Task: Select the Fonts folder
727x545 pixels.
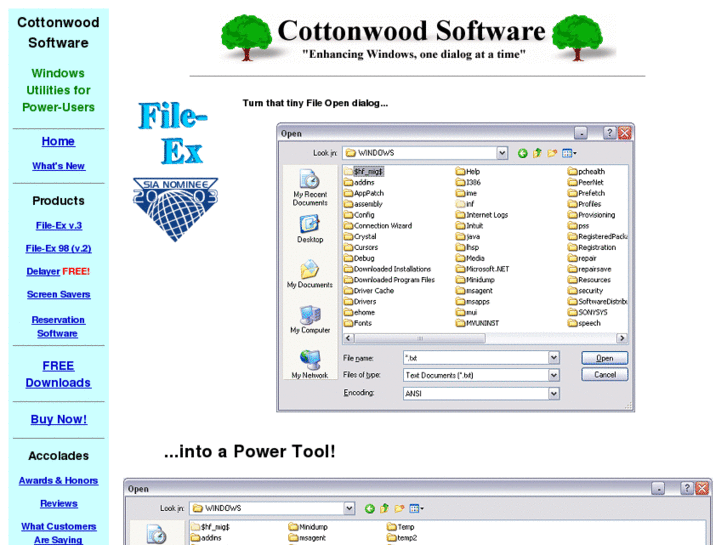Action: (x=358, y=323)
